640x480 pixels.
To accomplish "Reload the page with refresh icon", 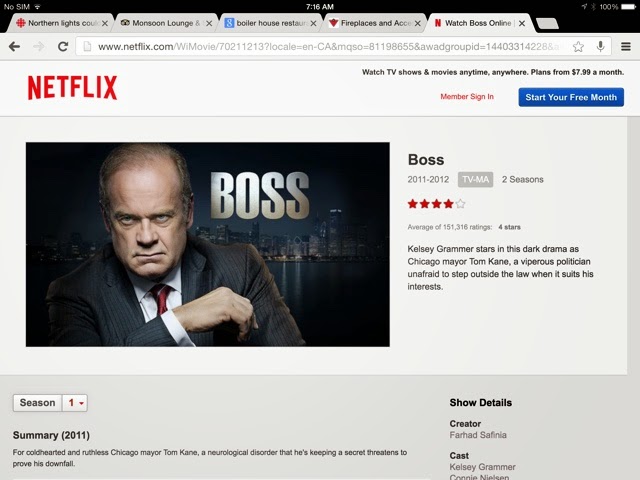I will point(63,47).
